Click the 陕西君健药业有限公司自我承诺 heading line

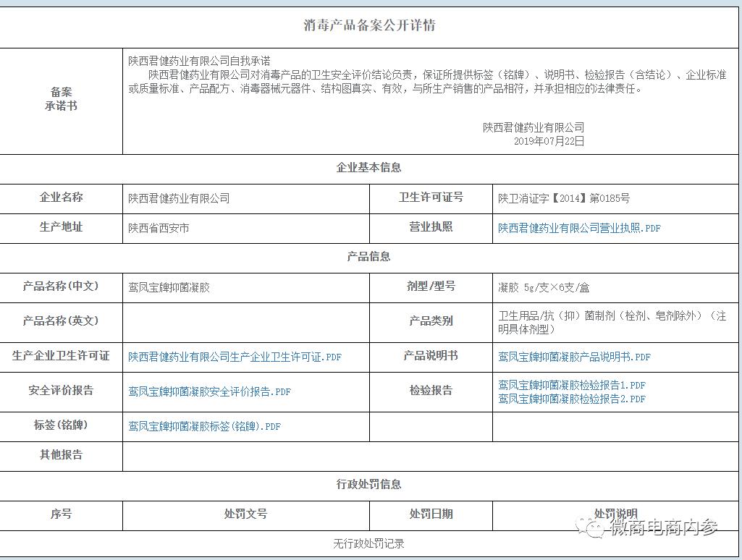click(199, 61)
